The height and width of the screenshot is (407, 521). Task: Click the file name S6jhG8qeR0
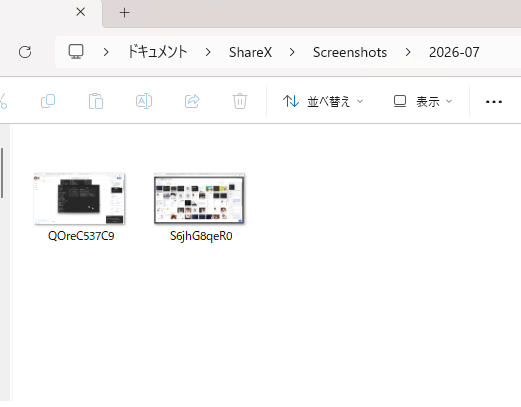point(201,236)
